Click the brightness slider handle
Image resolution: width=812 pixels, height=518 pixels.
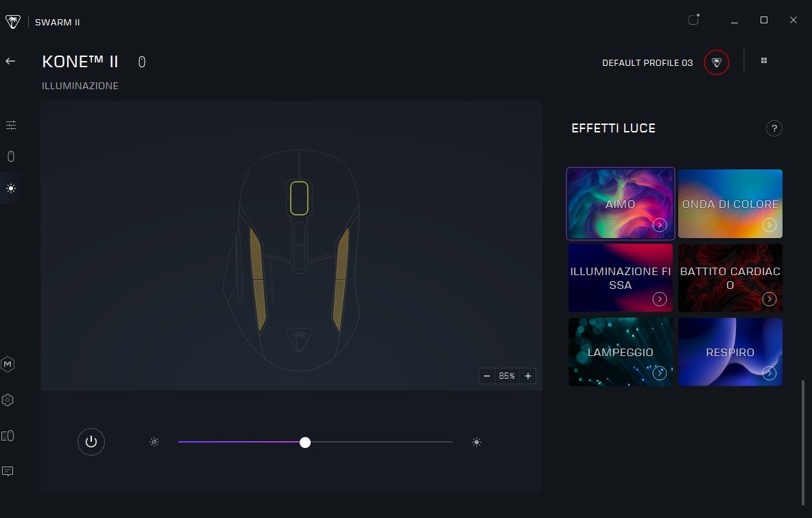[x=305, y=443]
